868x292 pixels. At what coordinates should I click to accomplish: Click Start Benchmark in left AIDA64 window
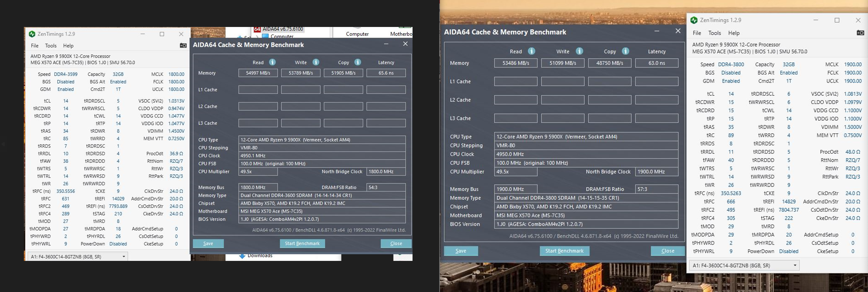click(302, 243)
